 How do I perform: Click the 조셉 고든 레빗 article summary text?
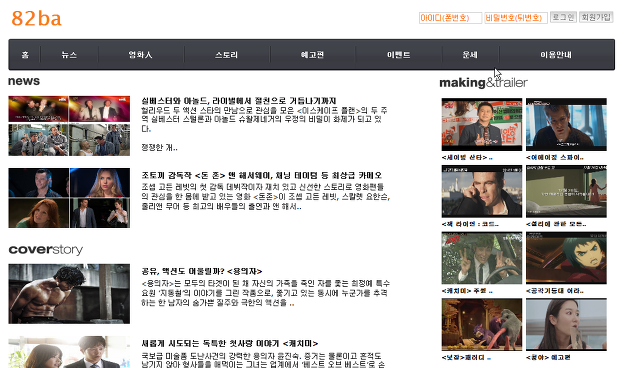click(x=266, y=197)
